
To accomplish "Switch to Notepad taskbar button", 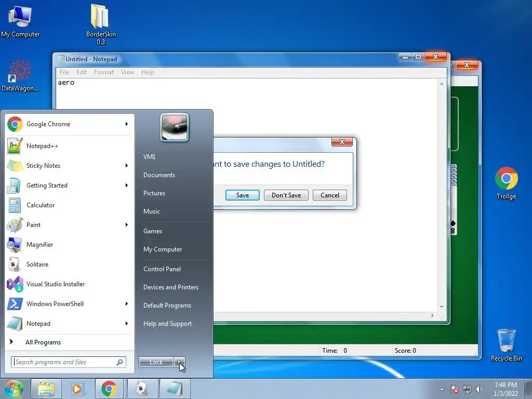I will coord(175,389).
